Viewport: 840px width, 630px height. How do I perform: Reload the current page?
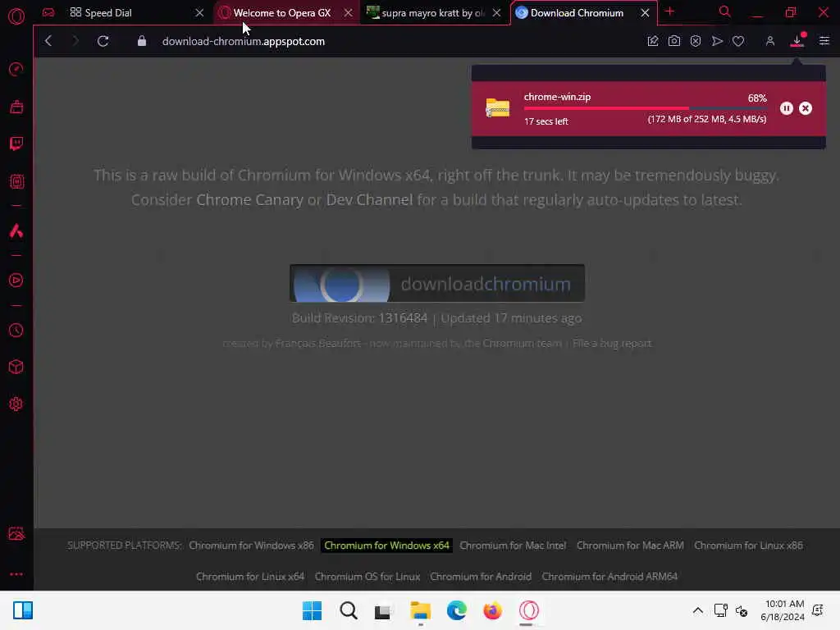[x=103, y=41]
